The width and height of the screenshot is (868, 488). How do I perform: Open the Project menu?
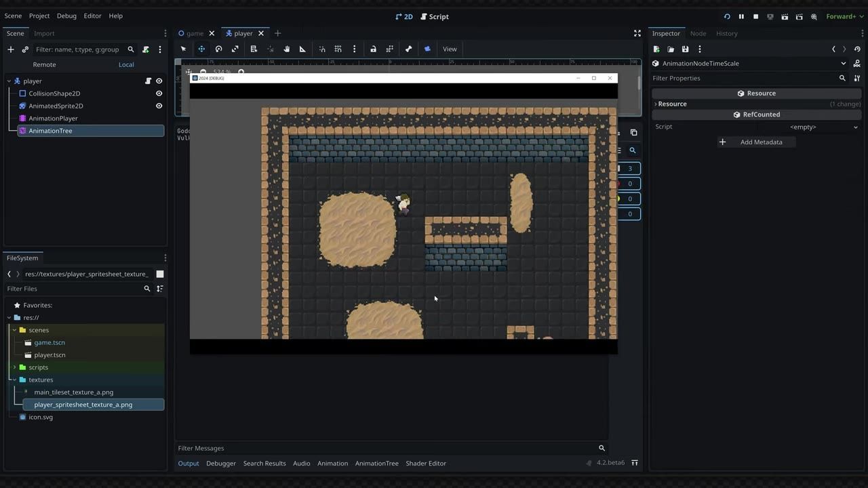point(39,16)
